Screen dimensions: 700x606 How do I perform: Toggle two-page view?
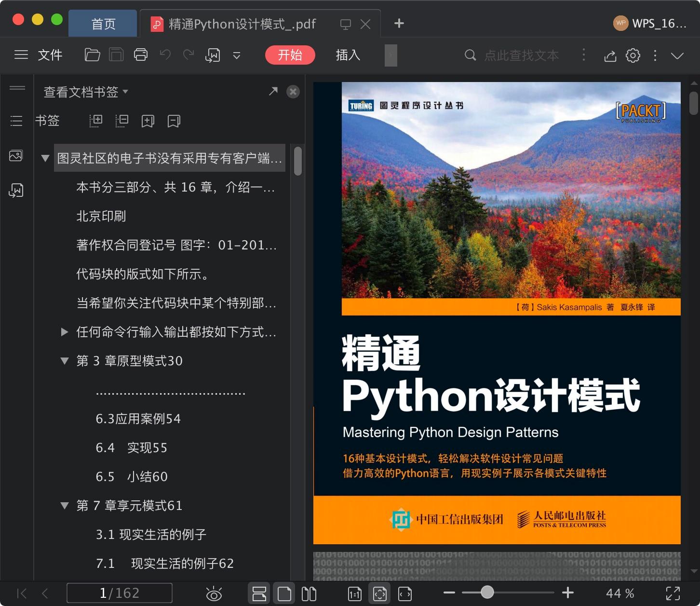pyautogui.click(x=309, y=593)
